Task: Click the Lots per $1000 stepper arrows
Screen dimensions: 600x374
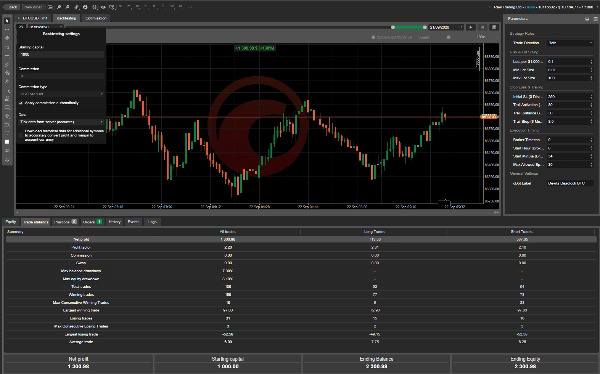Action: pos(591,61)
